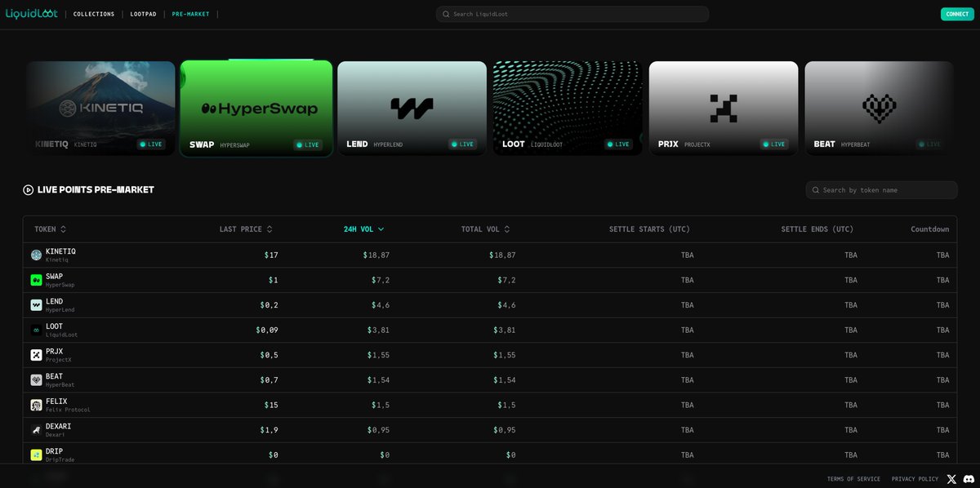The height and width of the screenshot is (488, 980).
Task: Click FELIX last price $15
Action: click(x=271, y=406)
